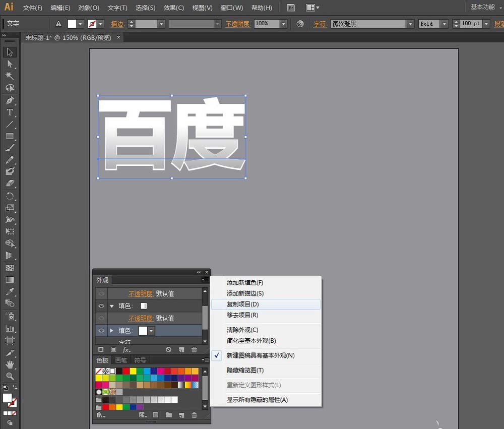The height and width of the screenshot is (429, 504).
Task: Uncheck 新建图稿具有基本外观 option
Action: (x=266, y=356)
